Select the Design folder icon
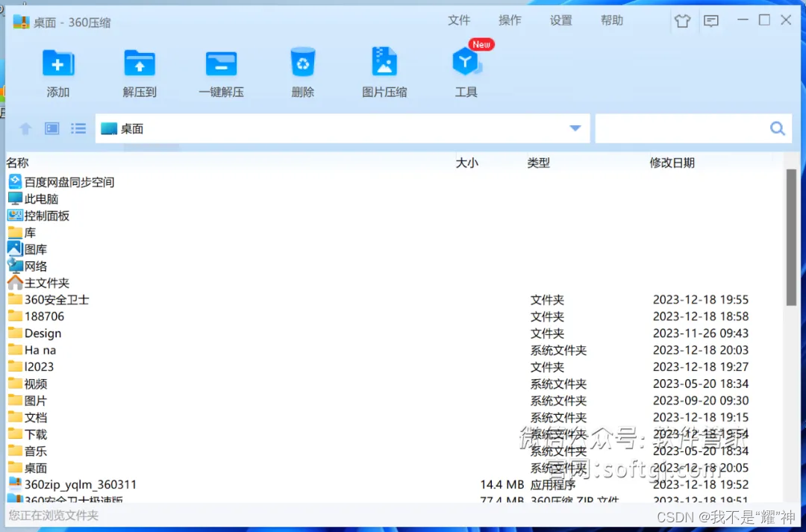 click(x=16, y=333)
